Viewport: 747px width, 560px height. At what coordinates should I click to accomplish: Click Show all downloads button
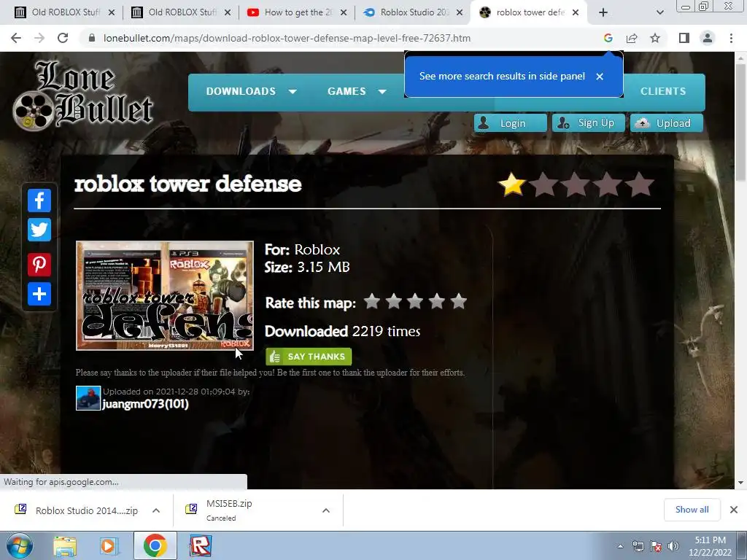point(692,510)
